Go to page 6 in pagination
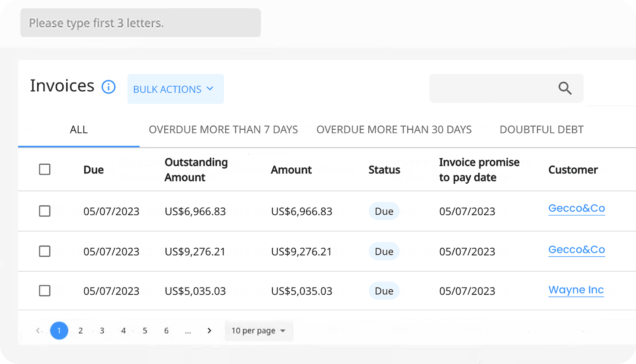Viewport: 636px width, 364px height. click(x=166, y=331)
